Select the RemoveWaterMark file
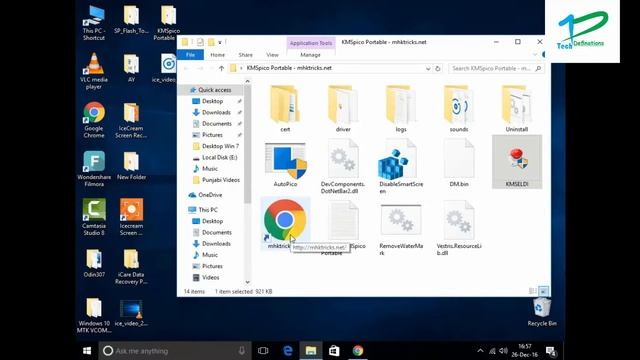This screenshot has width=640, height=360. coord(401,229)
